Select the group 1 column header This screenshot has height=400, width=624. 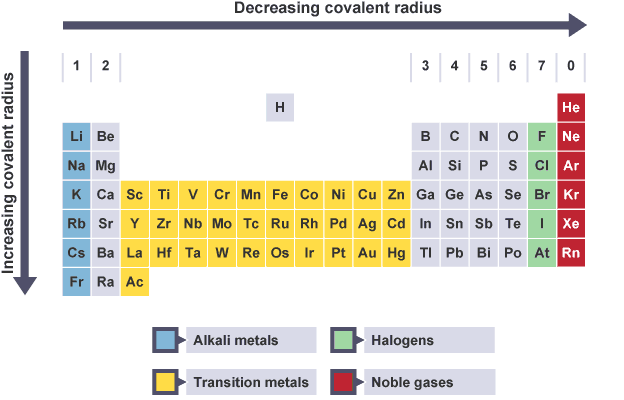click(76, 66)
